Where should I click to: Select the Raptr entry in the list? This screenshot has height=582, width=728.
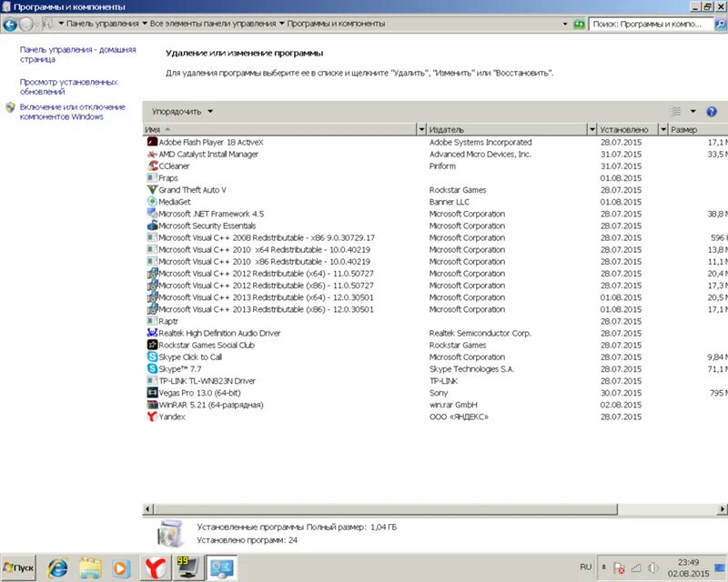click(x=435, y=321)
